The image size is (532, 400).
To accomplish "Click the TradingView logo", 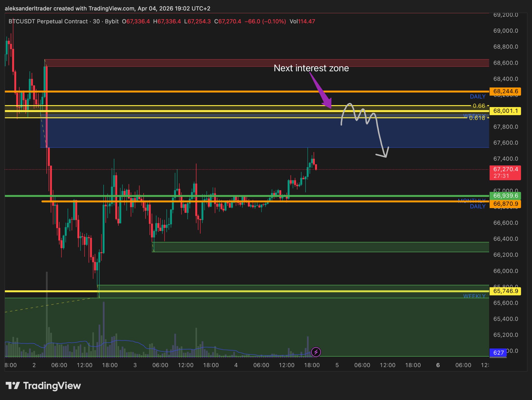I will point(43,386).
